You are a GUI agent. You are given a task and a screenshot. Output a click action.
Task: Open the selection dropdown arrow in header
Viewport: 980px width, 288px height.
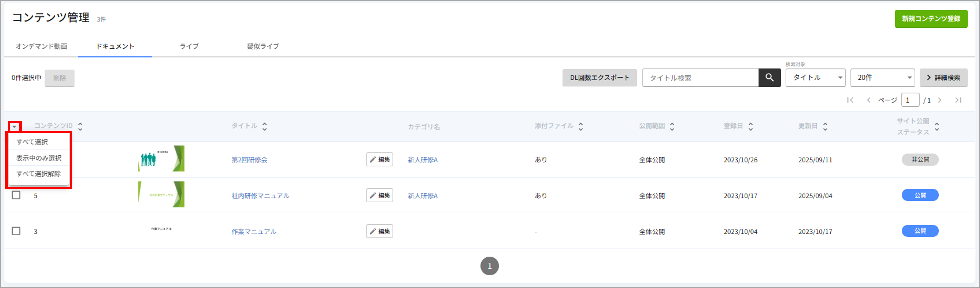pyautogui.click(x=14, y=126)
